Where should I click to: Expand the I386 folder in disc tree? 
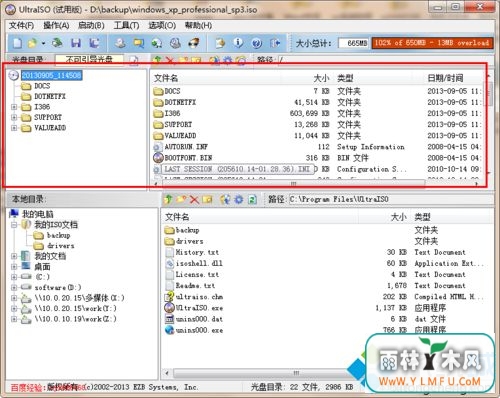click(14, 107)
